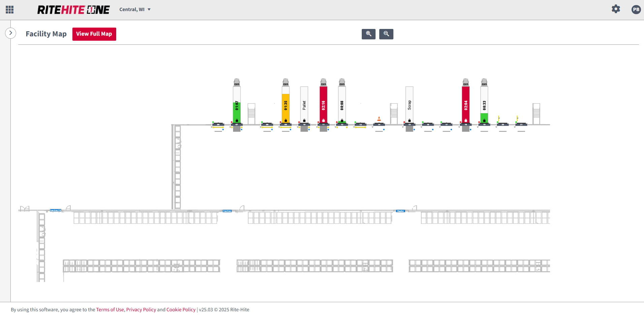Open the app launcher grid icon
This screenshot has width=644, height=317.
pos(10,10)
